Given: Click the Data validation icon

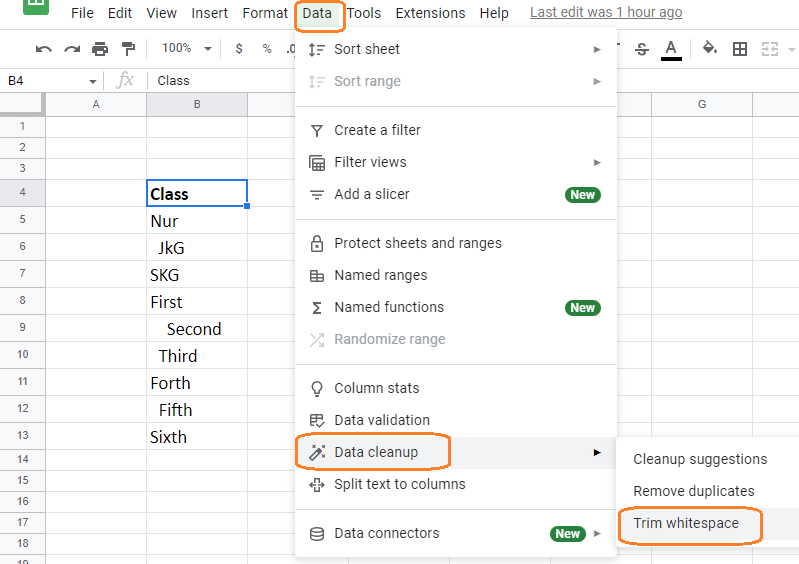Looking at the screenshot, I should click(316, 420).
